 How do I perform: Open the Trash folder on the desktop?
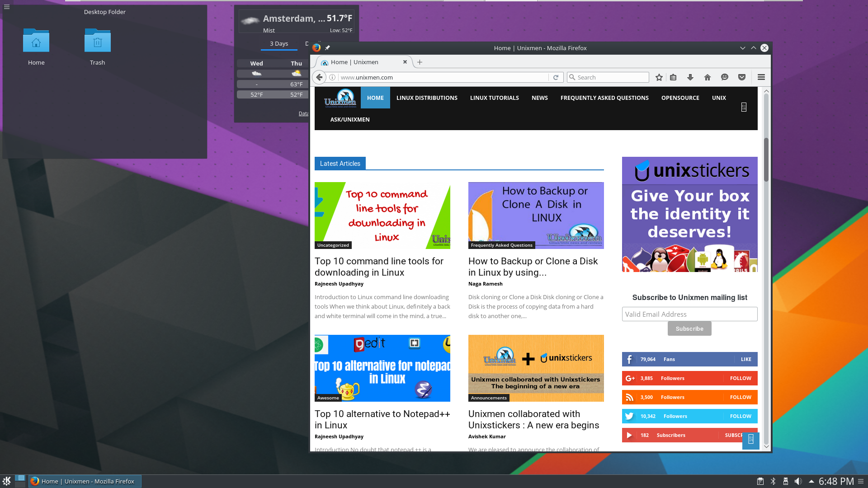click(97, 47)
